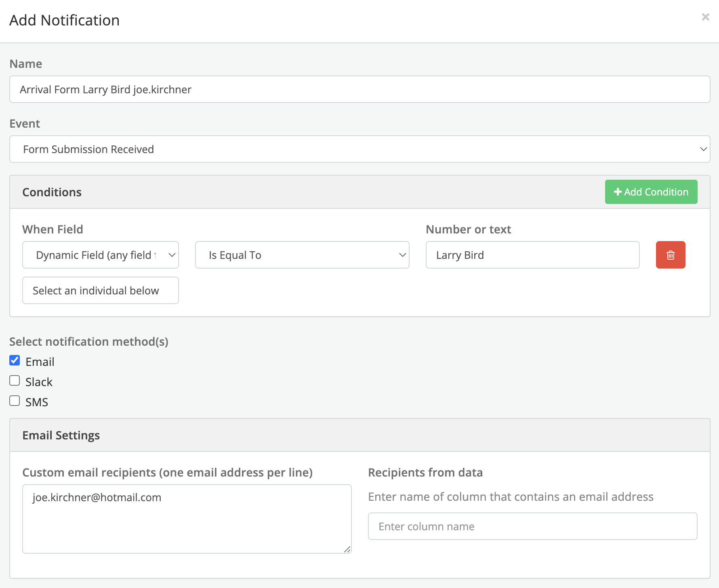Uncheck the Email notification method
The width and height of the screenshot is (719, 588).
15,361
